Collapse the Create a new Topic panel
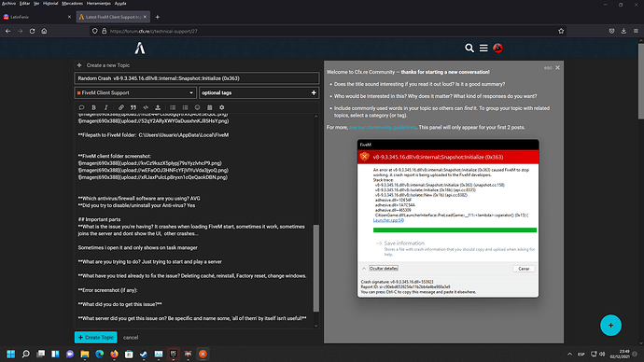 pyautogui.click(x=79, y=65)
